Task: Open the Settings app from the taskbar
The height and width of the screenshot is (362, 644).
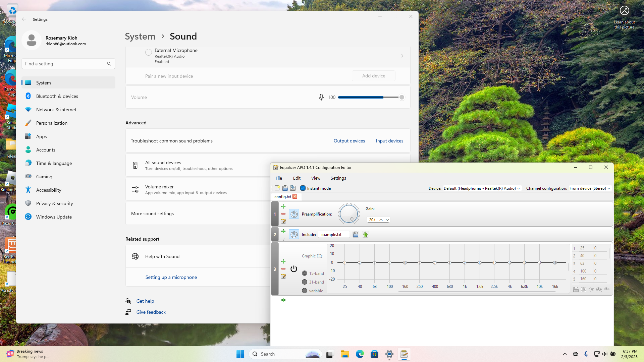Action: point(389,354)
